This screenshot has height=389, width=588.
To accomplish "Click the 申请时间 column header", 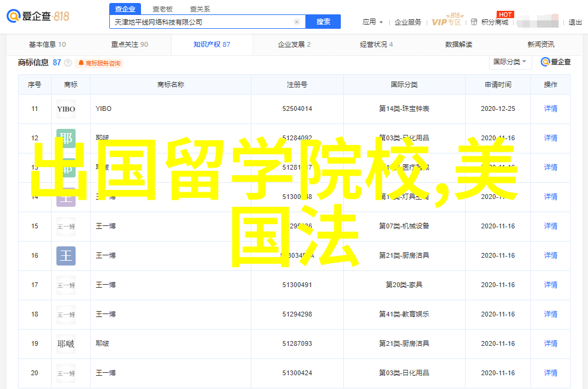I will [498, 85].
